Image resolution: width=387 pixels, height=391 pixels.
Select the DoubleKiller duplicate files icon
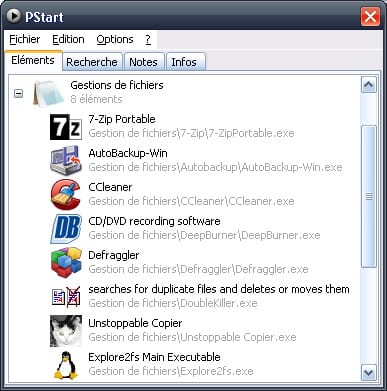click(66, 297)
